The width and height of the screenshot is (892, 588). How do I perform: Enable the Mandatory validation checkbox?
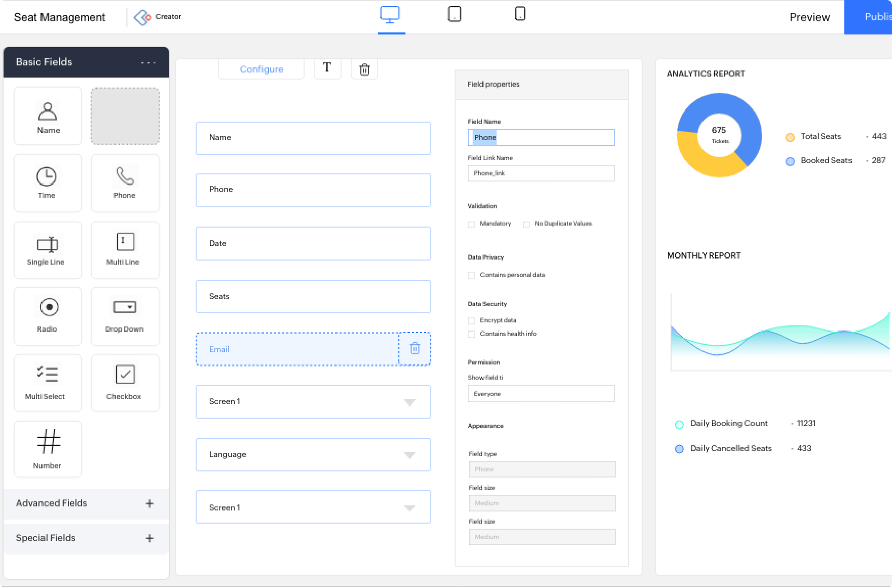coord(471,224)
